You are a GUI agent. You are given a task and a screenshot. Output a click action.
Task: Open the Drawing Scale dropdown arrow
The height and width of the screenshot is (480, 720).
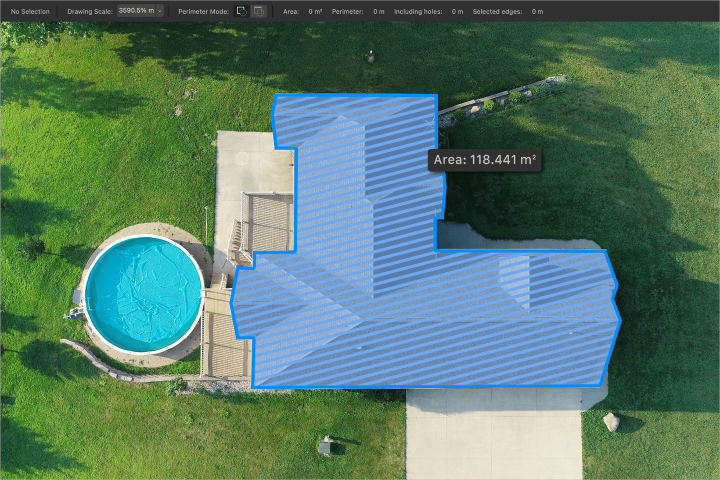click(160, 11)
